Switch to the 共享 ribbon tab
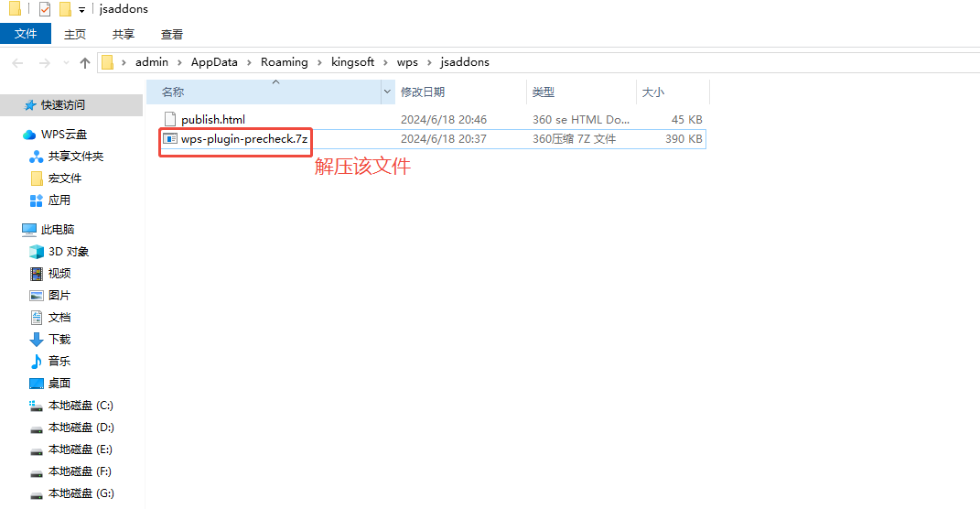This screenshot has width=980, height=509. (x=124, y=35)
